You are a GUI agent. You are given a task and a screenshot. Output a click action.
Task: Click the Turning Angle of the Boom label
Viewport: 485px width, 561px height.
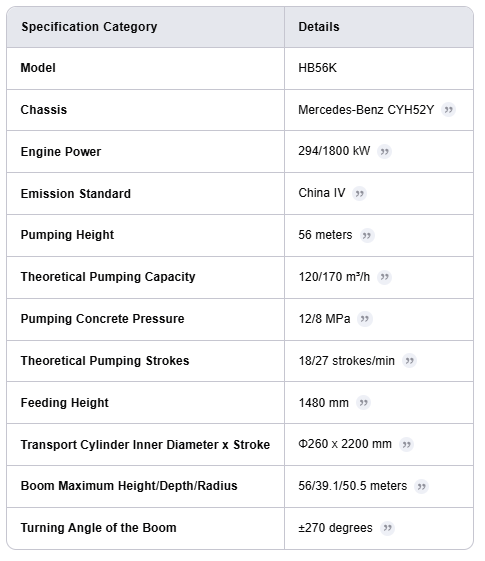point(98,528)
